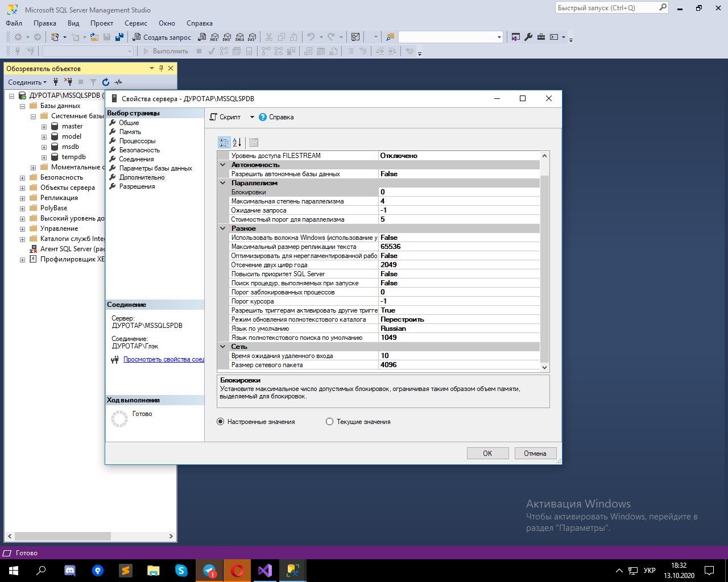
Task: Click the DAX query toolbar icon
Action: [x=252, y=37]
